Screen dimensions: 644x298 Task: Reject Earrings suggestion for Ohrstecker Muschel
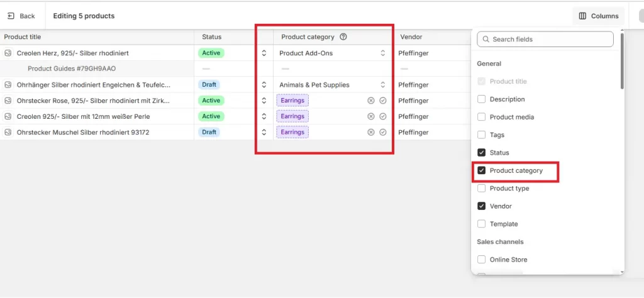coord(371,132)
